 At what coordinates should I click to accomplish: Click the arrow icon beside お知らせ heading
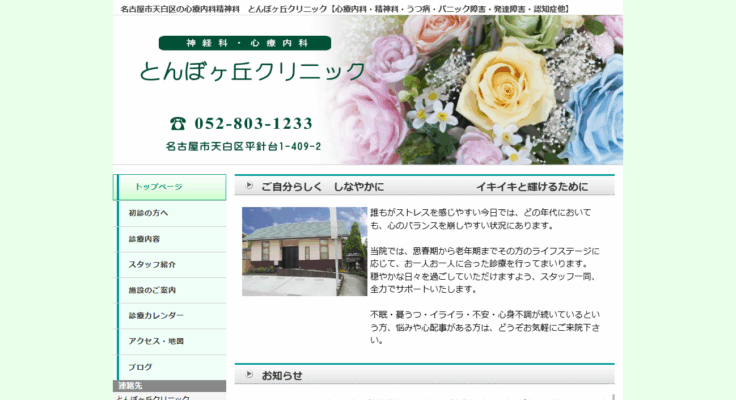pos(246,376)
